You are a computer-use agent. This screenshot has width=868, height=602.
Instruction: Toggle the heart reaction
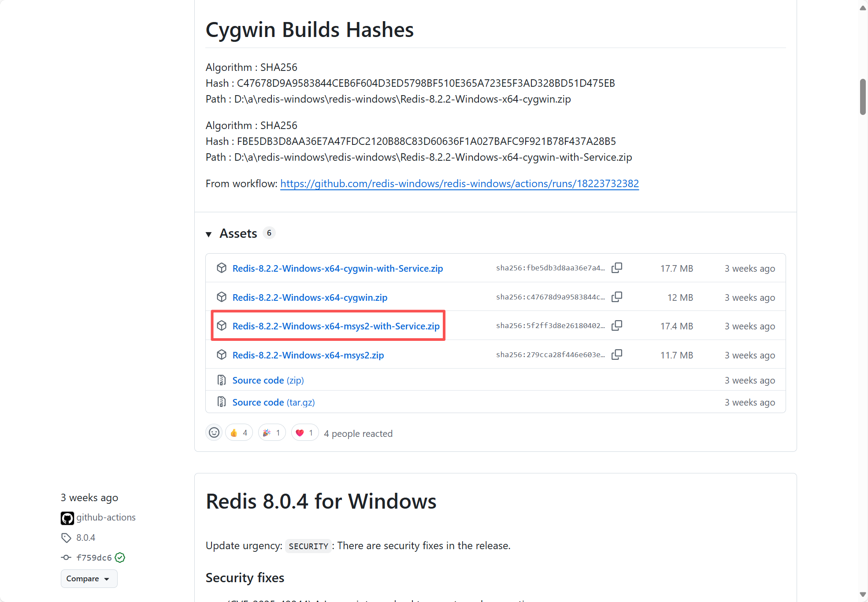(305, 433)
